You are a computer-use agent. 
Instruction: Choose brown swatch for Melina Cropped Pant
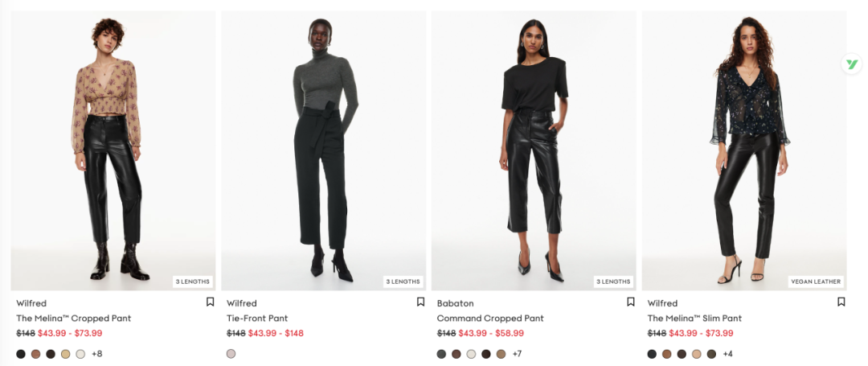click(36, 354)
